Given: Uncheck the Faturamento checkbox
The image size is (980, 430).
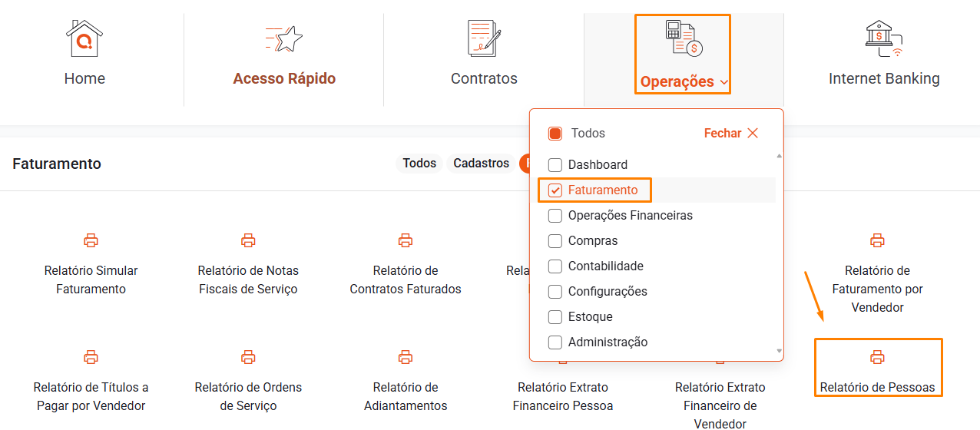Looking at the screenshot, I should pyautogui.click(x=555, y=190).
